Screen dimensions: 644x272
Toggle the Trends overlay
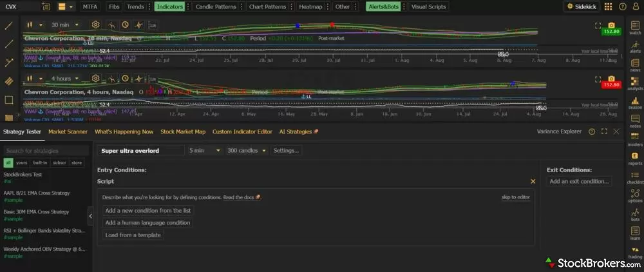tap(135, 6)
